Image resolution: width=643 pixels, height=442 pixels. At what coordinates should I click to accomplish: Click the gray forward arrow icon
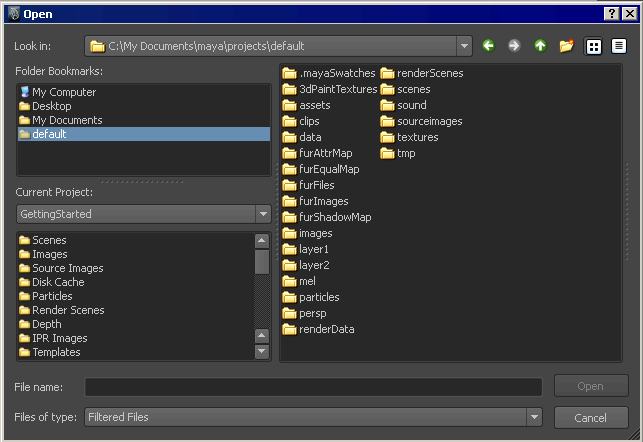pos(514,46)
